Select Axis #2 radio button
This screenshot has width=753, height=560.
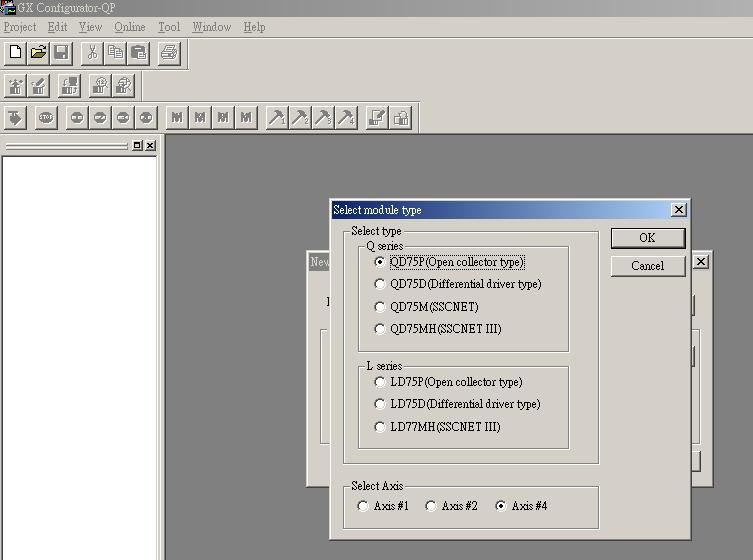(x=431, y=506)
